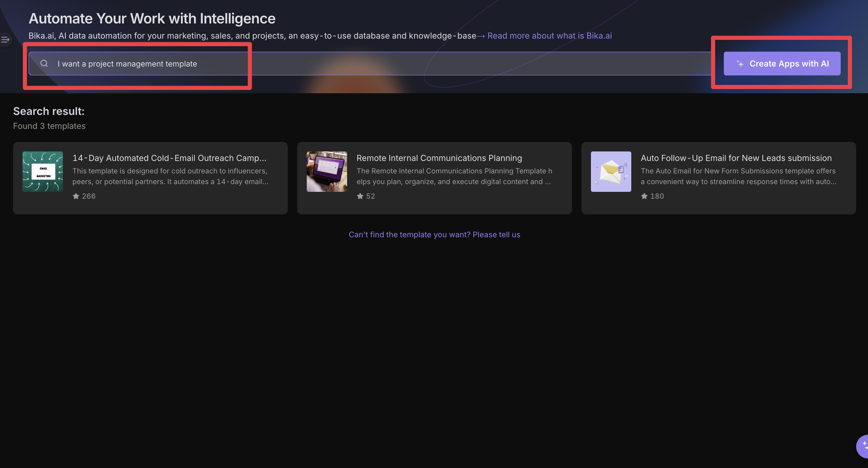The width and height of the screenshot is (868, 468).
Task: Open the envelope illustration thumbnail
Action: tap(611, 171)
